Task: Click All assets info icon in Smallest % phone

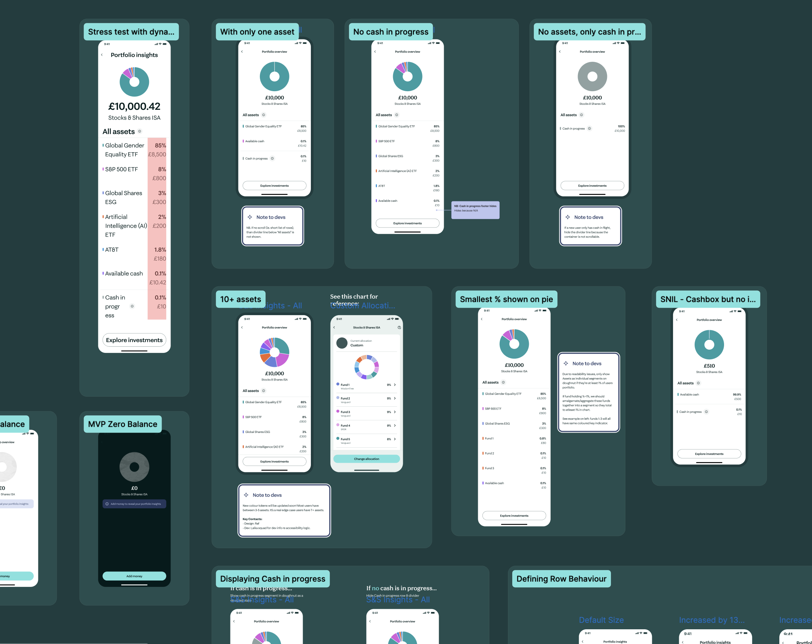Action: (503, 382)
